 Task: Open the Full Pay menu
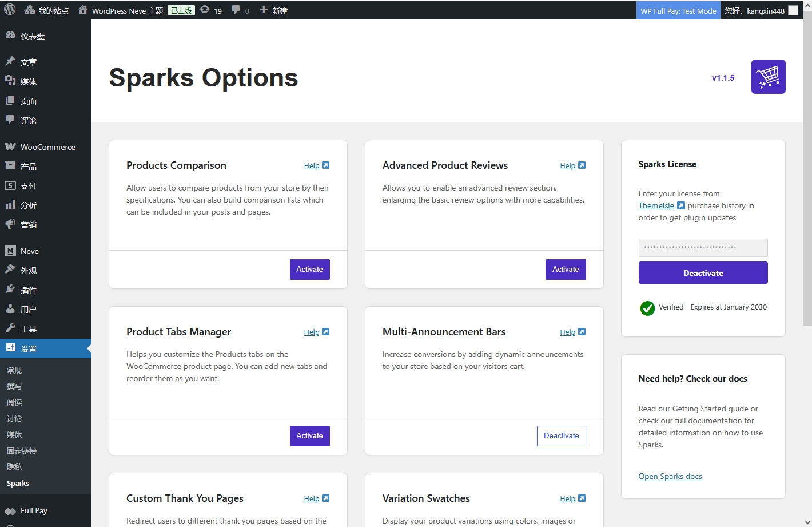coord(46,510)
